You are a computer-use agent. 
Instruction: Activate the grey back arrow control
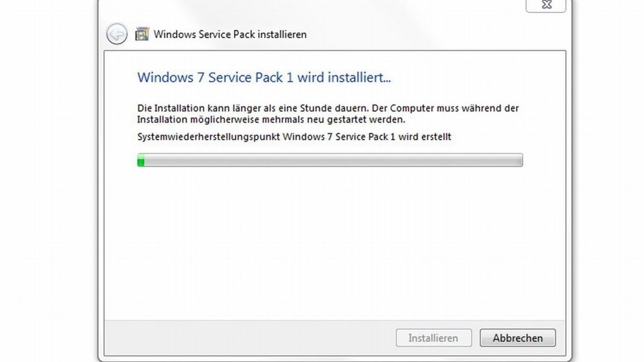(116, 34)
